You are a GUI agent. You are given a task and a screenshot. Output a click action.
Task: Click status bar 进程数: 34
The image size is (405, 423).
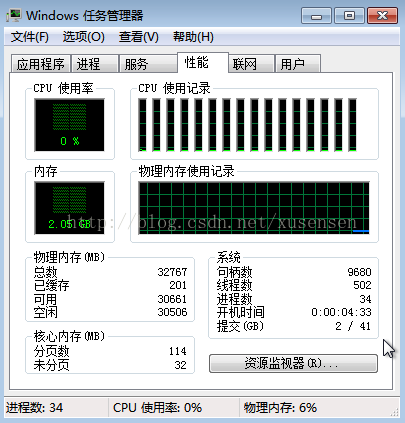coord(34,408)
